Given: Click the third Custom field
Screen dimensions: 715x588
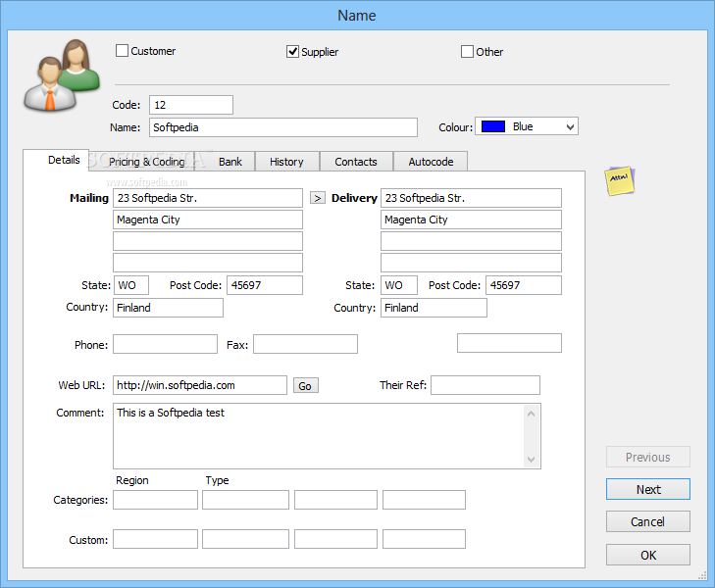Looking at the screenshot, I should point(336,539).
